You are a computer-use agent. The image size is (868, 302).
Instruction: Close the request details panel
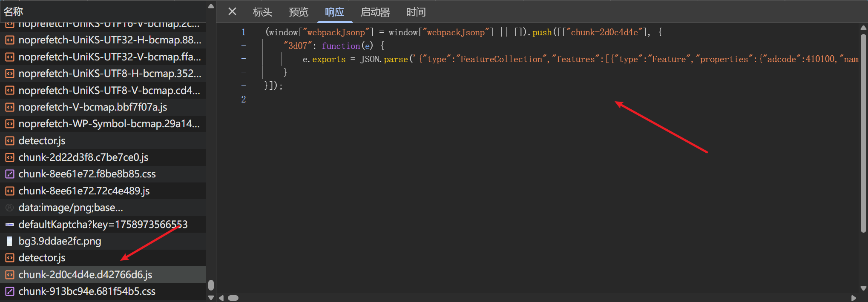(232, 11)
